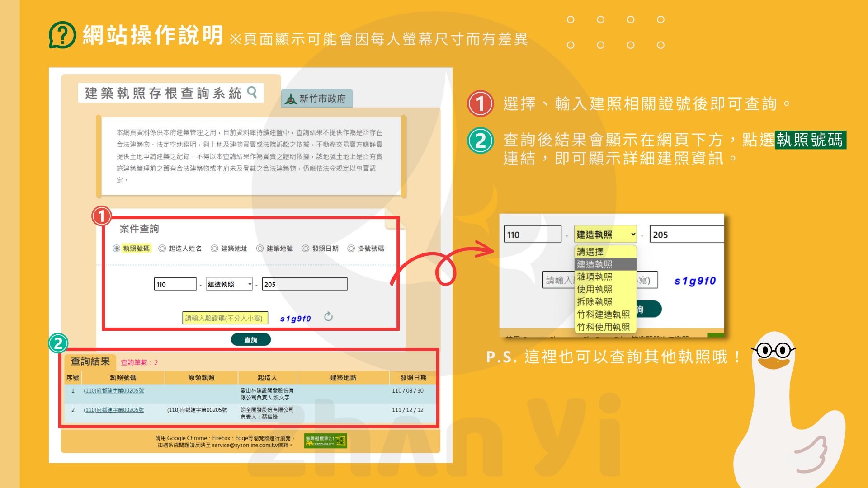The height and width of the screenshot is (488, 868).
Task: Choose the 建築地號 search option
Action: 260,249
